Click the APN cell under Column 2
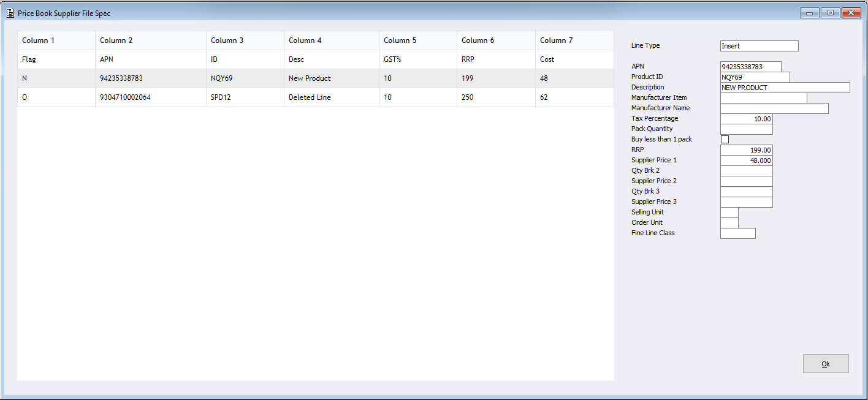This screenshot has width=868, height=400. point(151,59)
